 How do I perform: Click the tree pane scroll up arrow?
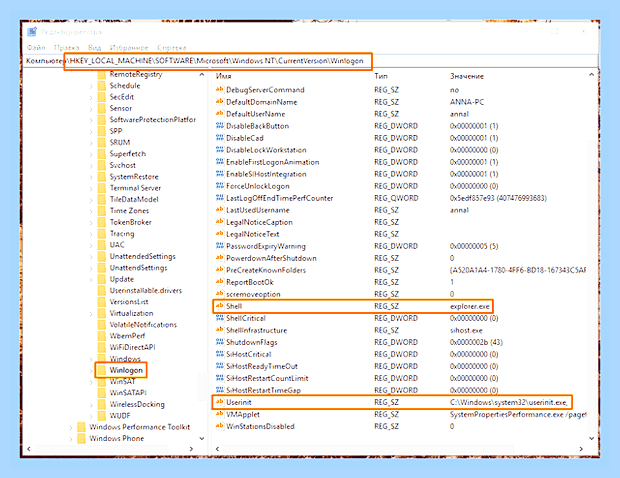coord(202,74)
